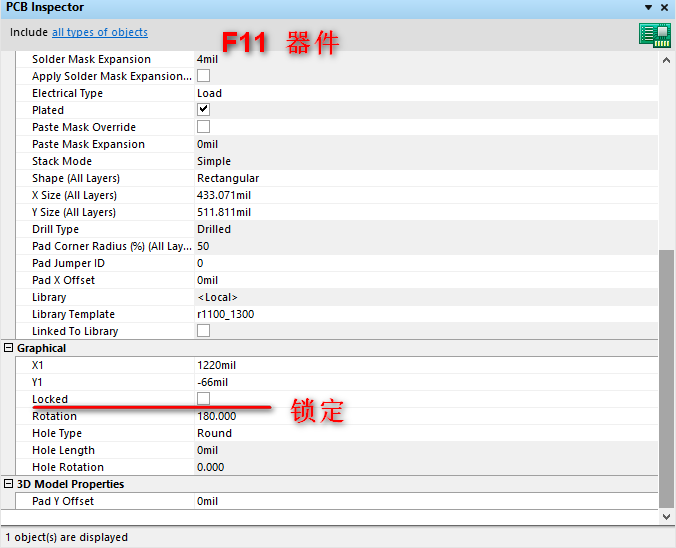The image size is (676, 548).
Task: Click the X Size value 433.071mil
Action: click(224, 195)
